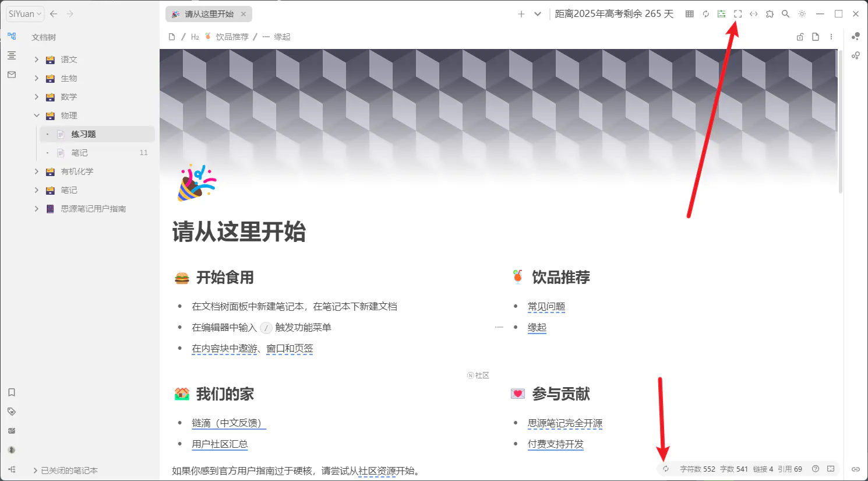
Task: Open the plugins puzzle icon
Action: click(x=770, y=14)
